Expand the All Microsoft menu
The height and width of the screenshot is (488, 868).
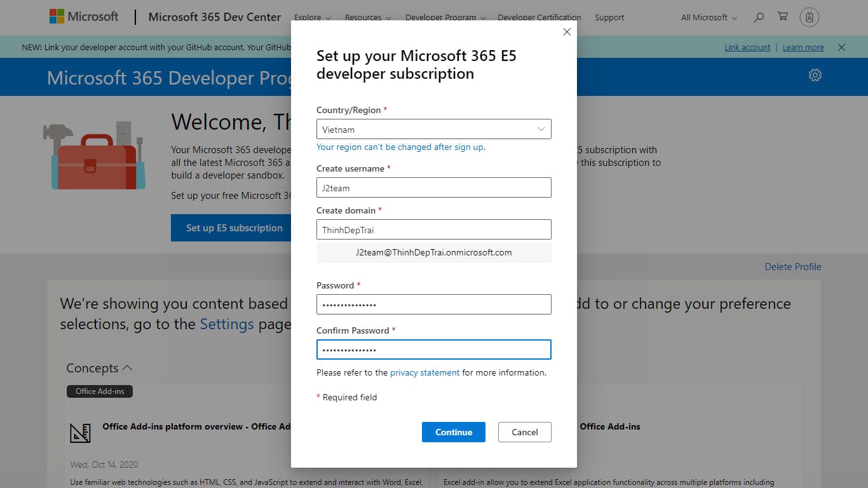(x=709, y=18)
